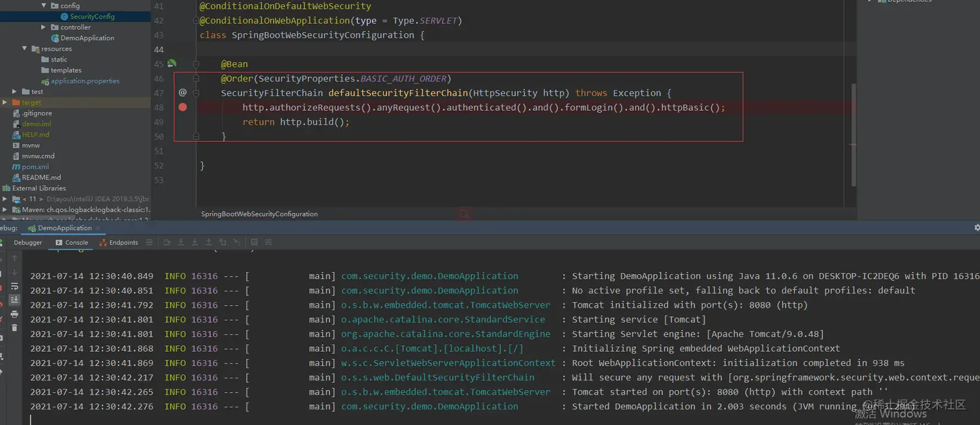Click com.security.demo.DemoApplication link in first log line
This screenshot has height=425, width=980.
430,276
